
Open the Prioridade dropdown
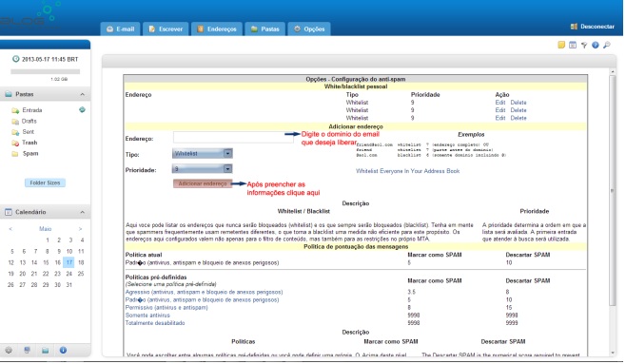pos(203,169)
